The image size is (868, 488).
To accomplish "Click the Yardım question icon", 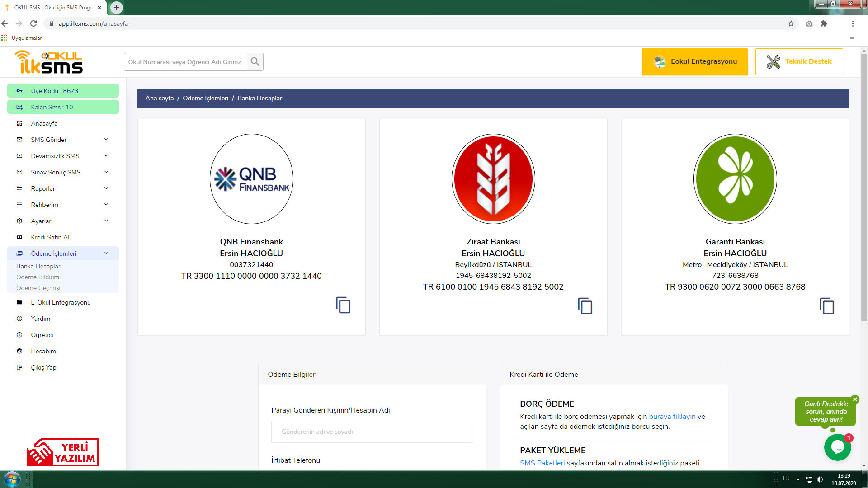I will point(19,319).
